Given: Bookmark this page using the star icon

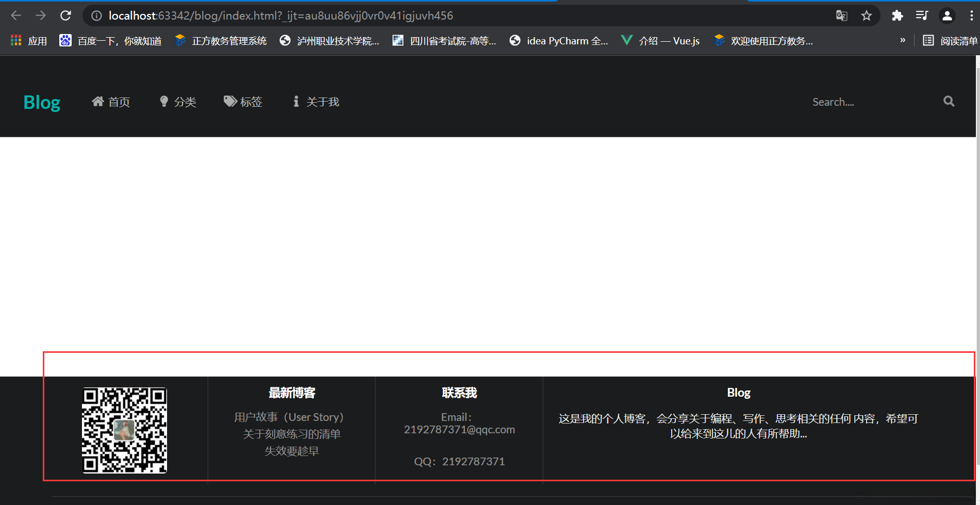Looking at the screenshot, I should [x=867, y=15].
